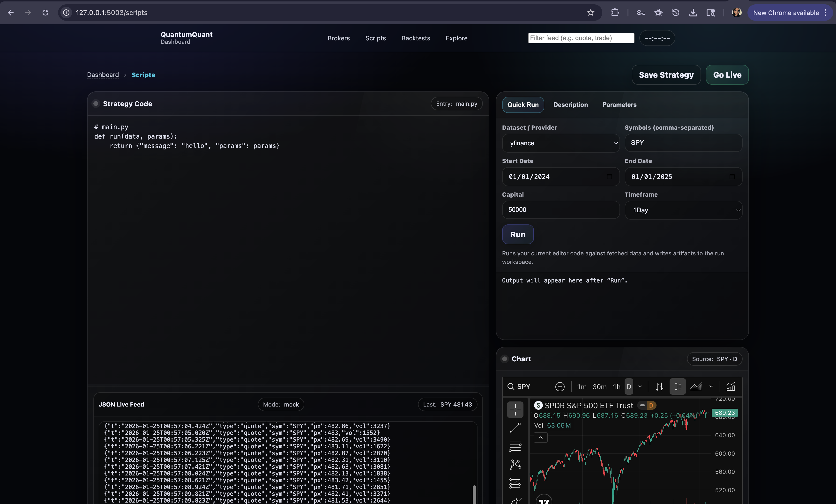Click the Go Live button
Viewport: 836px width, 504px height.
727,75
